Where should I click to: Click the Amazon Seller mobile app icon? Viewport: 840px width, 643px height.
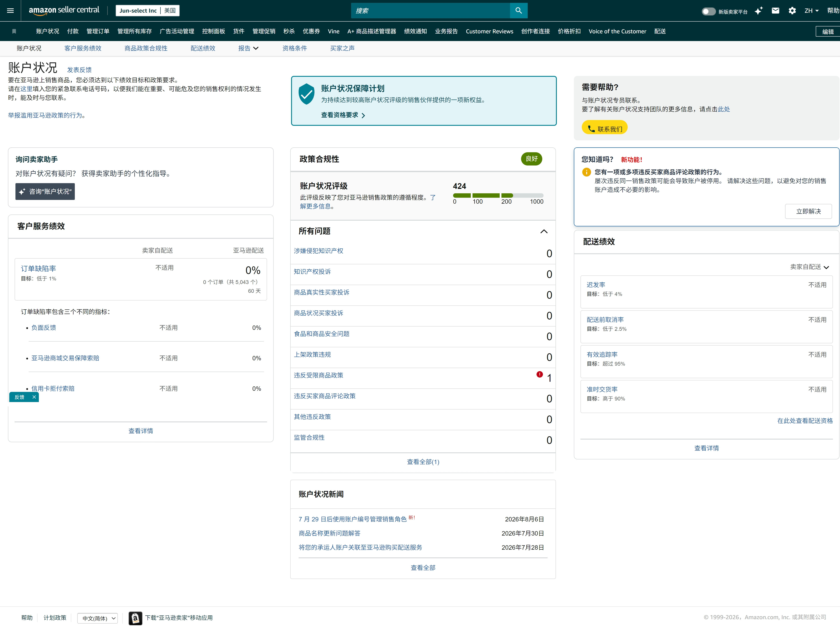(135, 618)
